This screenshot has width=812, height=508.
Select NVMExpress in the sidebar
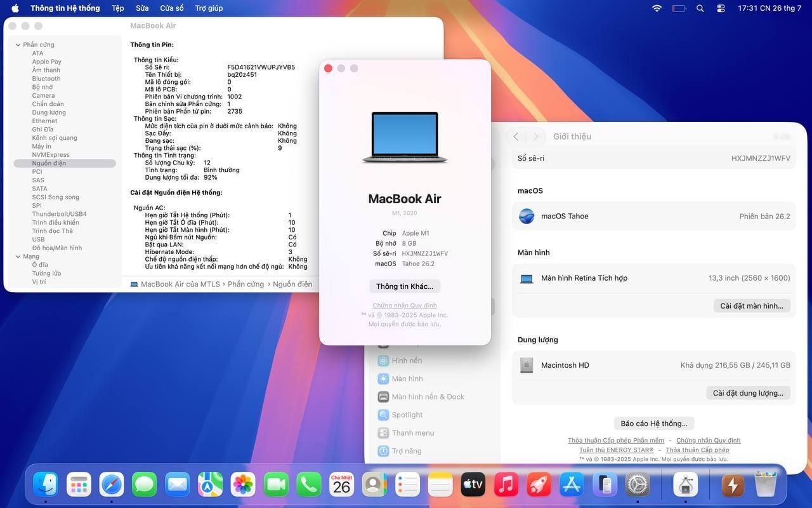(x=51, y=155)
